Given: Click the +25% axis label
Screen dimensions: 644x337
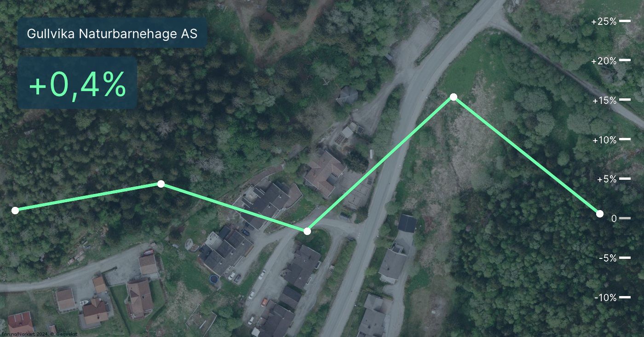Looking at the screenshot, I should click(604, 22).
